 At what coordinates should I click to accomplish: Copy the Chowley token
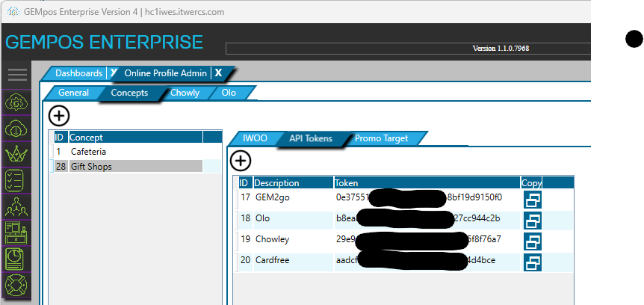coord(533,241)
